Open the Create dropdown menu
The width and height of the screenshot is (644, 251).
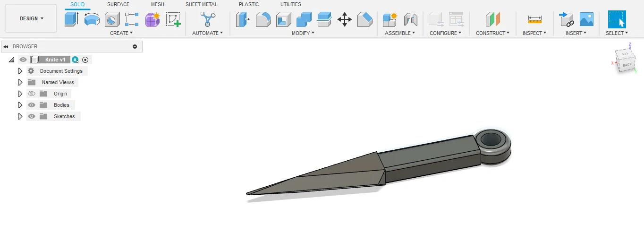click(121, 33)
